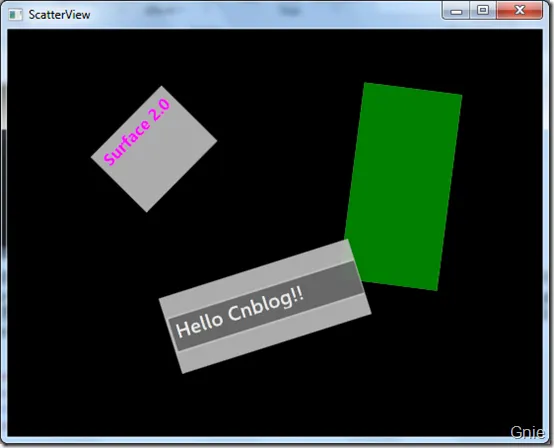Click the top corner of the gray Surface item
Screen dimensions: 554x448
[x=162, y=88]
